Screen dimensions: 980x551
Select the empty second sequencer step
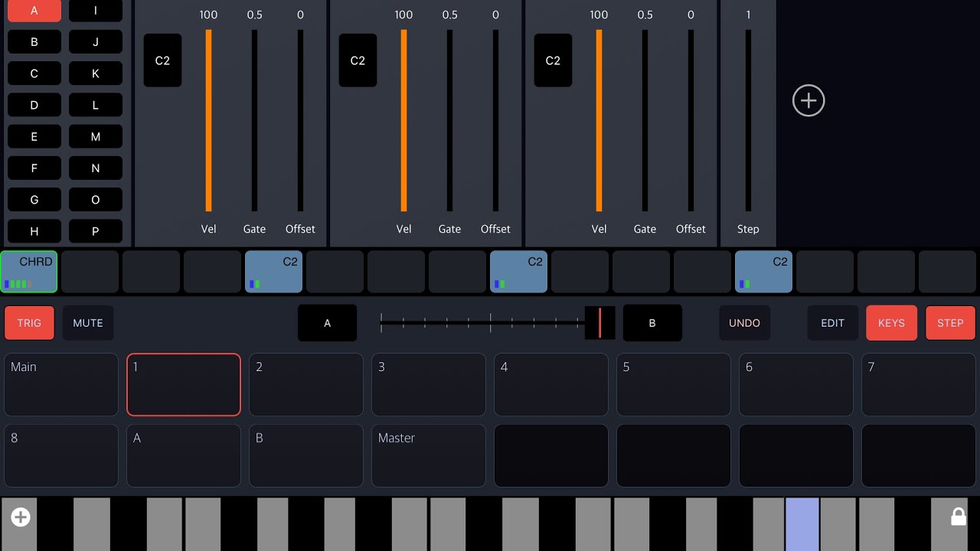(x=90, y=272)
